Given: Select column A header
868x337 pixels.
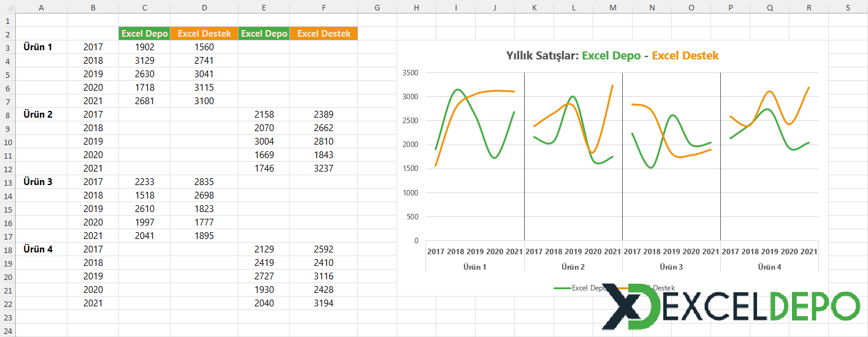Looking at the screenshot, I should tap(41, 7).
